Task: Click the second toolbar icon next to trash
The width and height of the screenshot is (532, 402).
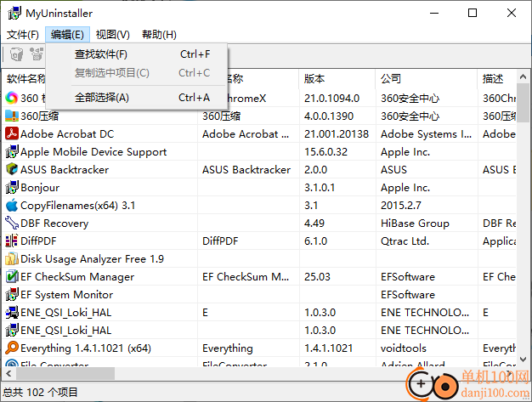Action: point(37,54)
